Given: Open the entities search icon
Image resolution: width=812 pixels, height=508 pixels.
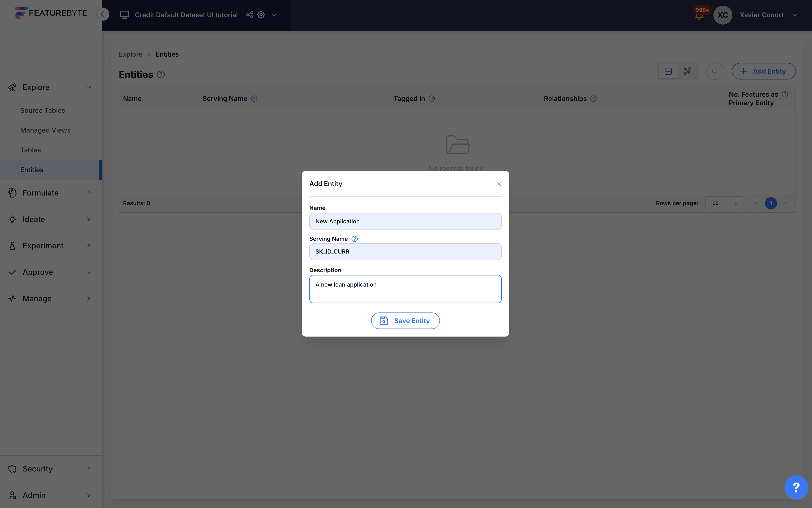Looking at the screenshot, I should click(715, 71).
